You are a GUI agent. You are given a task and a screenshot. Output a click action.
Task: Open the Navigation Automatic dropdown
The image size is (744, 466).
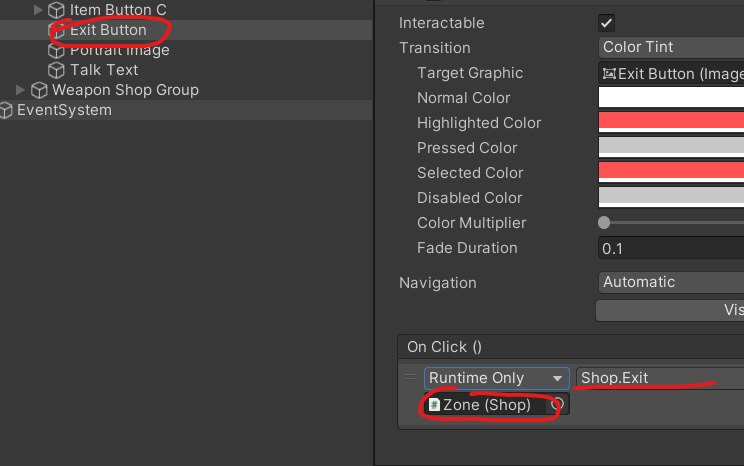(670, 282)
